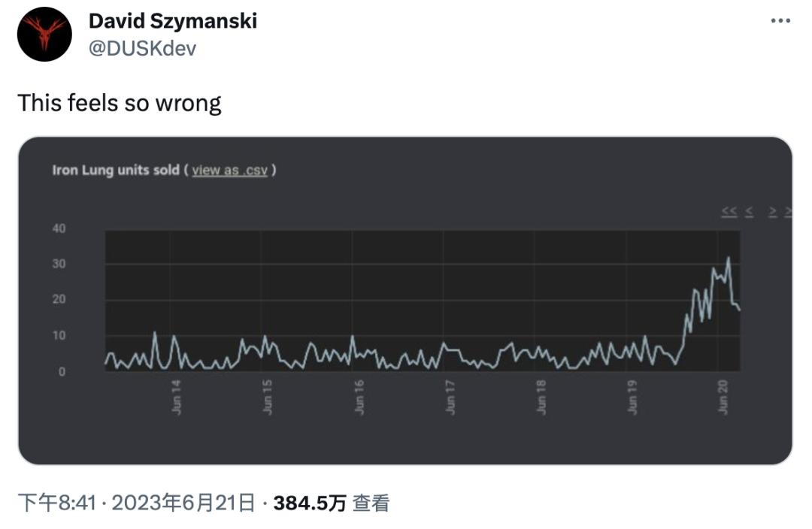Open the tweet timestamp 下午8:41 · 2023年6月21日
This screenshot has width=812, height=529.
click(x=137, y=503)
